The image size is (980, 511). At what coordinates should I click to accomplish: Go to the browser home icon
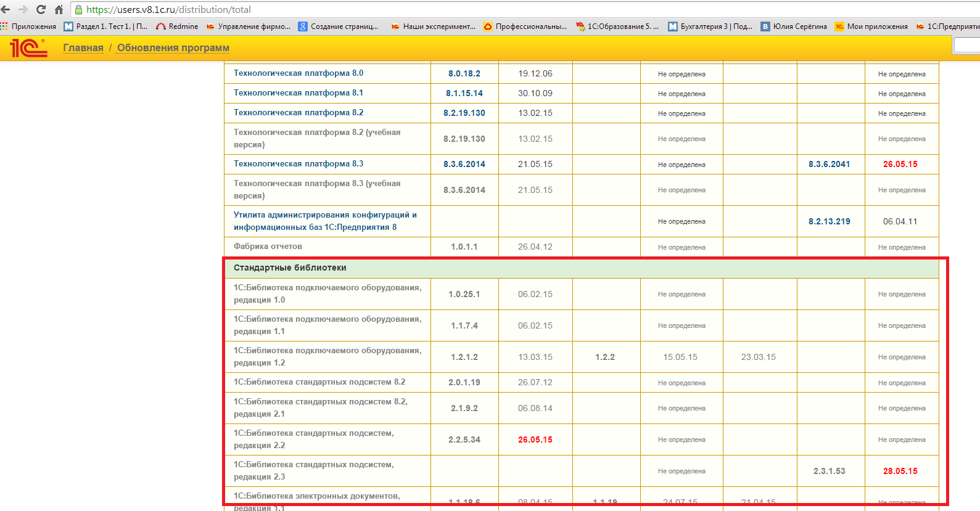59,9
